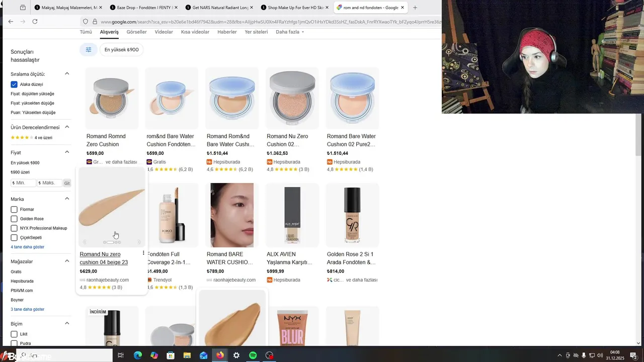Click the volume speaker tray icon
Screen dimensions: 644x362
[600, 355]
